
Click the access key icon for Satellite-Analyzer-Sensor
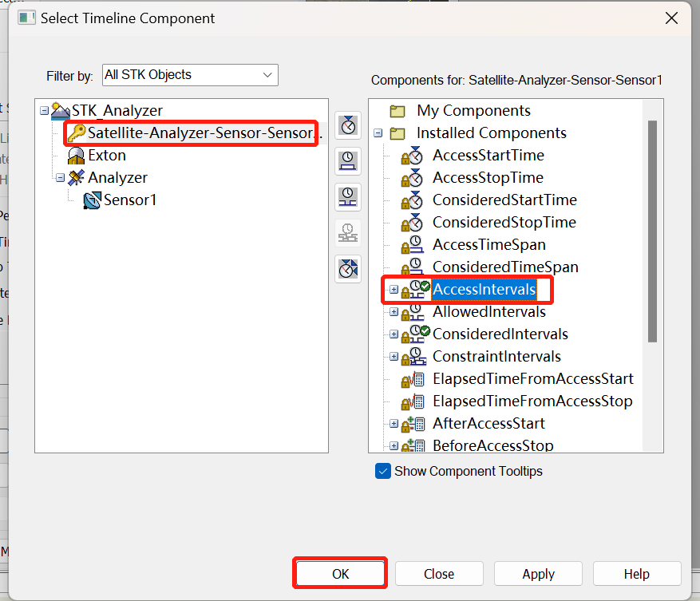[77, 133]
